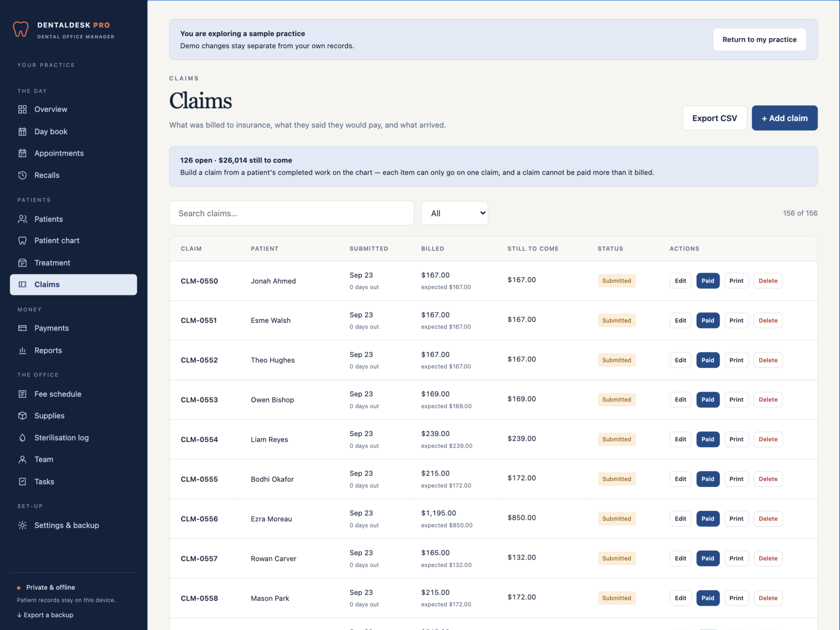Click the Supplies box icon
The height and width of the screenshot is (630, 840).
(x=22, y=416)
